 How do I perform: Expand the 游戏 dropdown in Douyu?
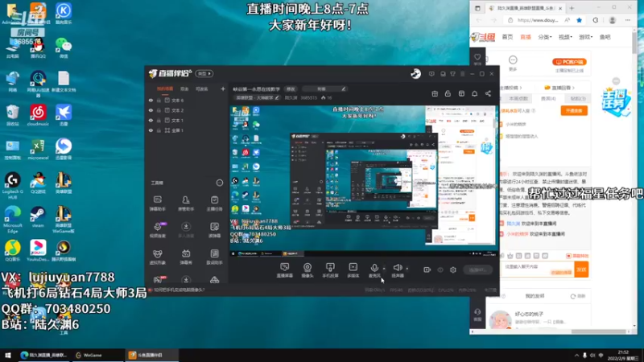(x=586, y=37)
